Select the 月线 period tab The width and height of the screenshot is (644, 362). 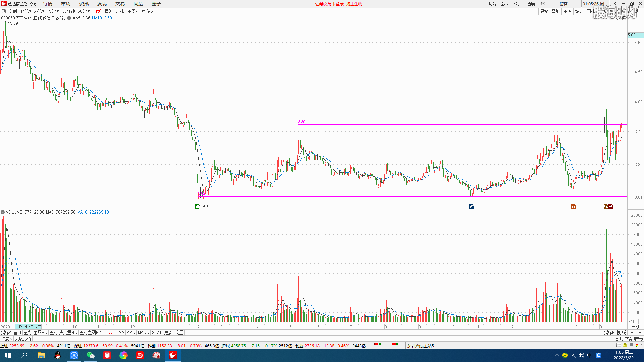click(120, 11)
